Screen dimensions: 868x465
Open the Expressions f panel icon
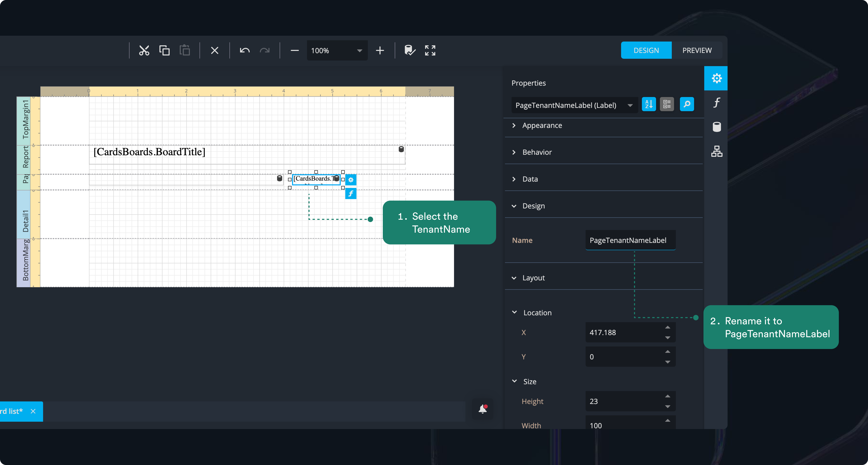[x=716, y=103]
